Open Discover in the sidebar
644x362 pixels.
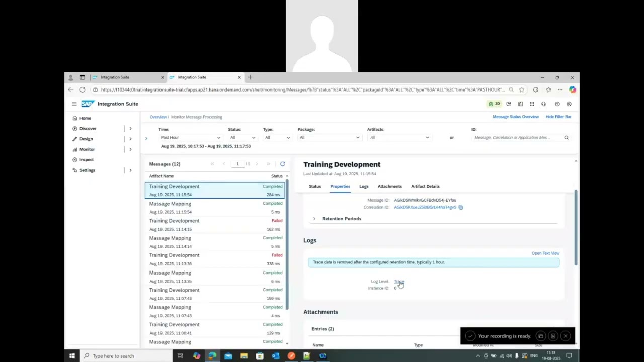88,128
